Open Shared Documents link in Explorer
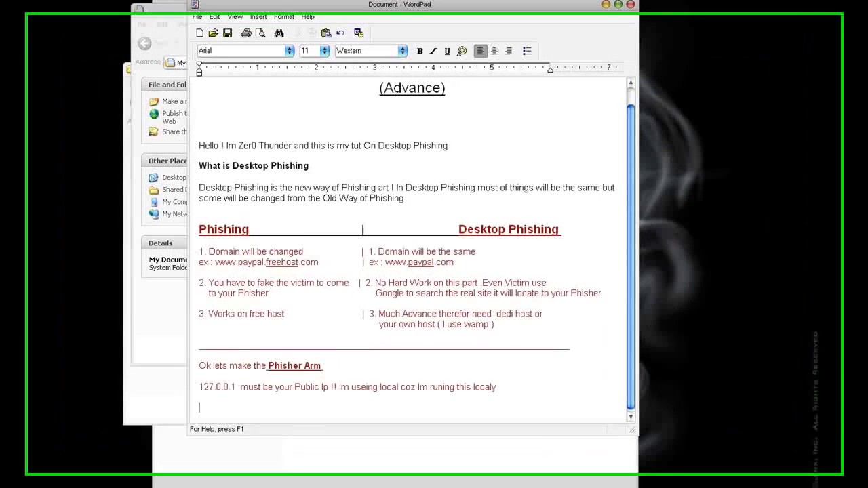This screenshot has width=868, height=488. click(x=168, y=190)
